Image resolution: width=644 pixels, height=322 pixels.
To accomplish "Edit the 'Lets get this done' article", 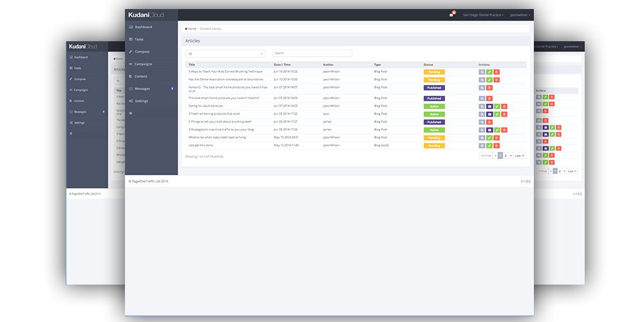I will (x=489, y=146).
